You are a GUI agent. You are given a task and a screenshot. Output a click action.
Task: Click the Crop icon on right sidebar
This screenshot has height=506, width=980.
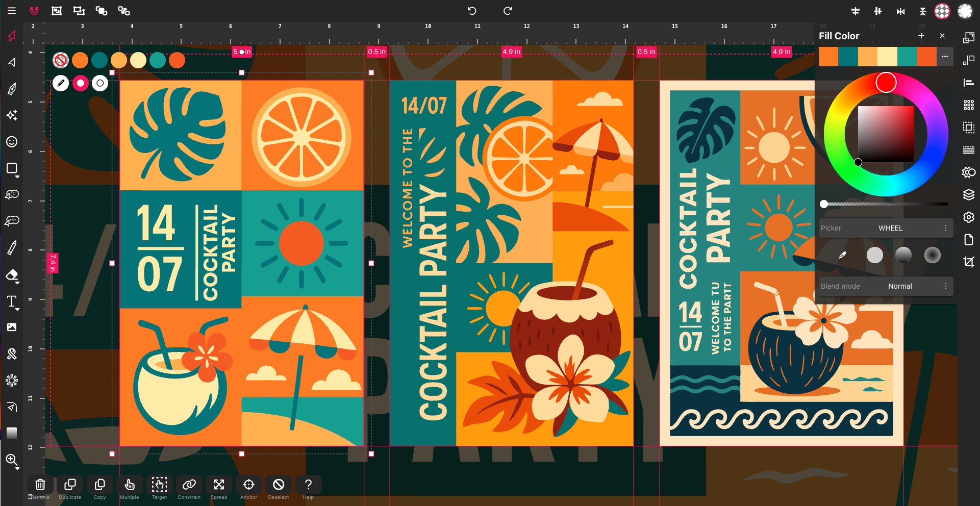click(968, 262)
